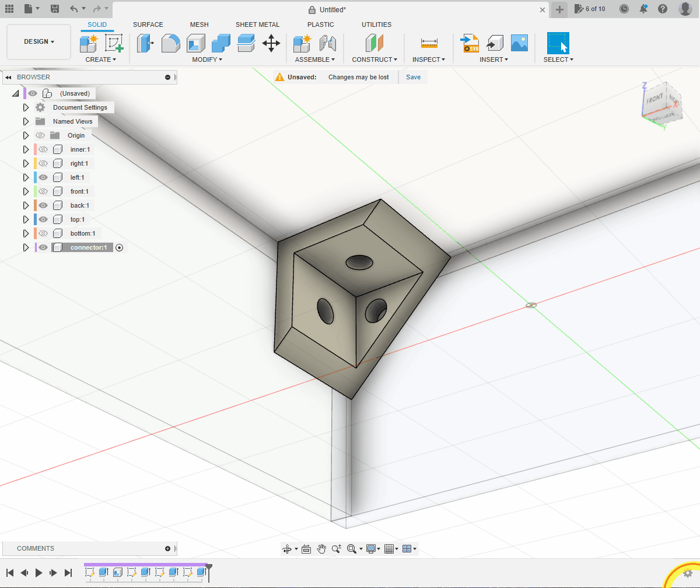Switch to the SURFACE tab

[148, 24]
